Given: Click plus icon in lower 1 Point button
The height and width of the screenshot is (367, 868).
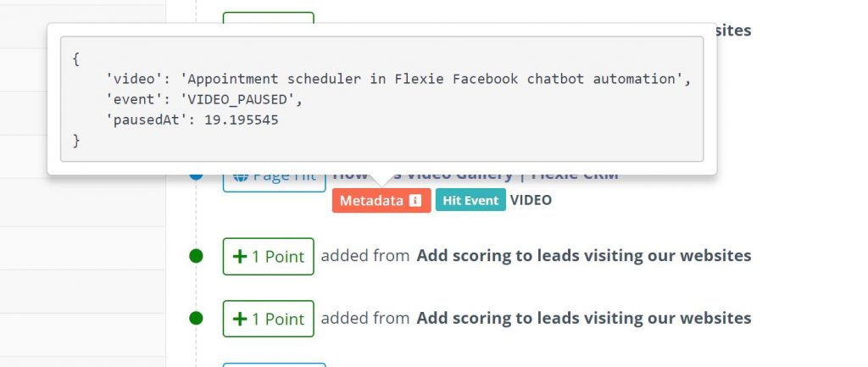Looking at the screenshot, I should click(240, 319).
